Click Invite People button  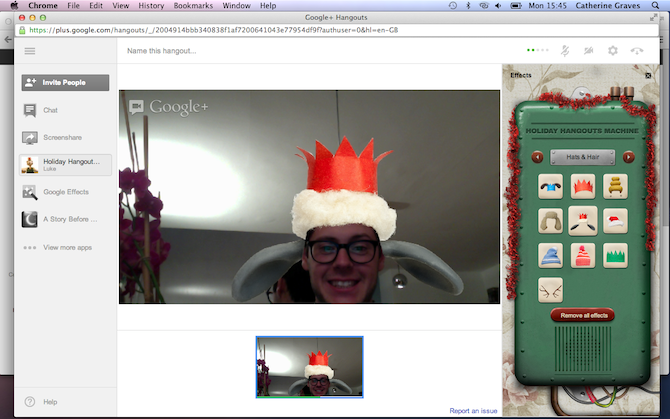(x=65, y=82)
